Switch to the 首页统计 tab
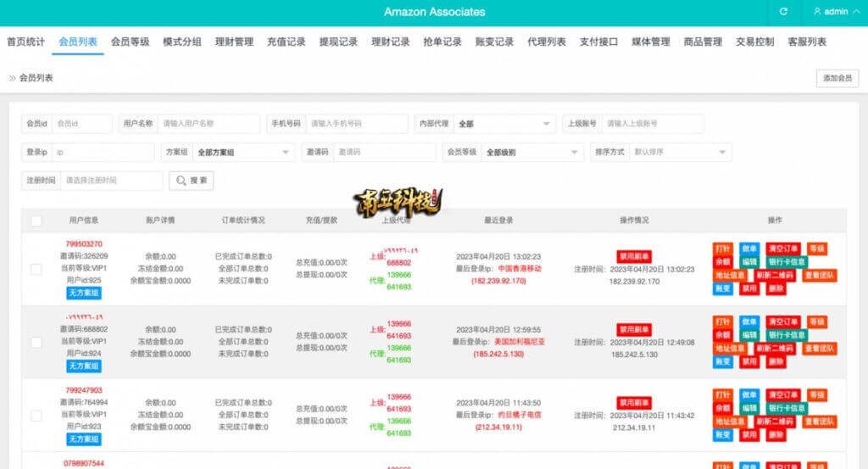Image resolution: width=868 pixels, height=469 pixels. pyautogui.click(x=25, y=42)
